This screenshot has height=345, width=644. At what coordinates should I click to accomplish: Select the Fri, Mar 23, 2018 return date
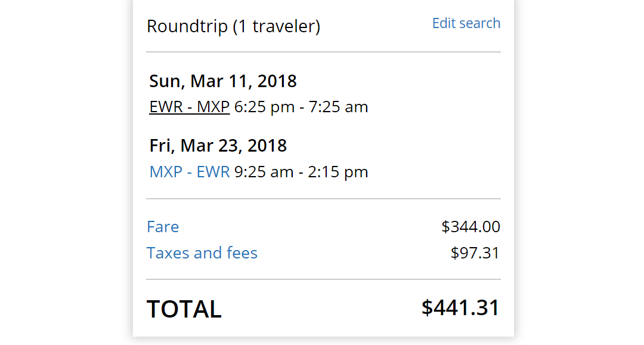218,146
